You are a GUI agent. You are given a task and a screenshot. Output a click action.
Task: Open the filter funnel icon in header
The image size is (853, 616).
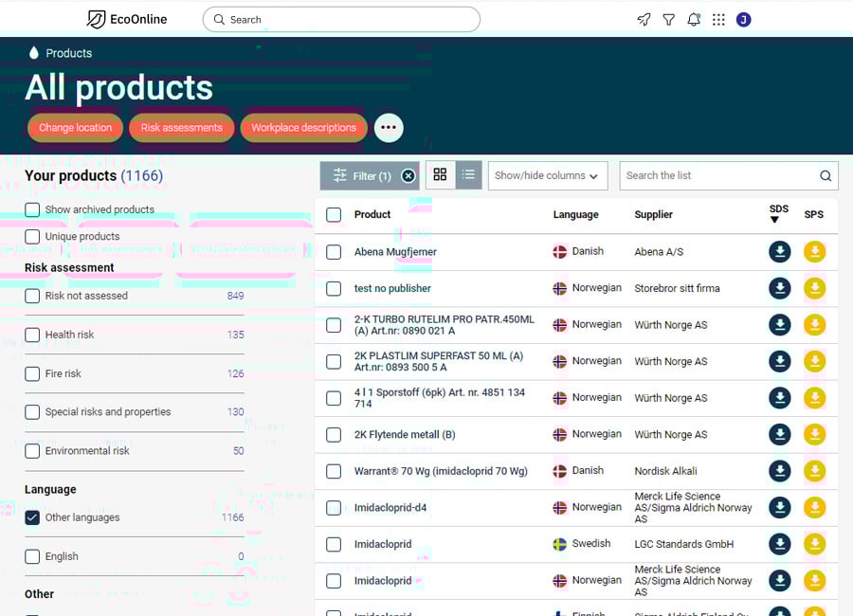coord(668,20)
